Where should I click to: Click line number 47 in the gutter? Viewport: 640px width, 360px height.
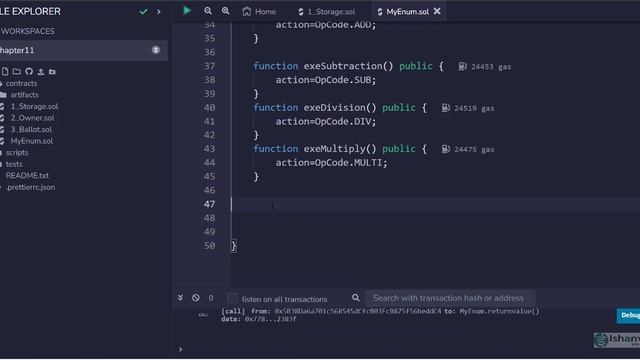[x=209, y=204]
